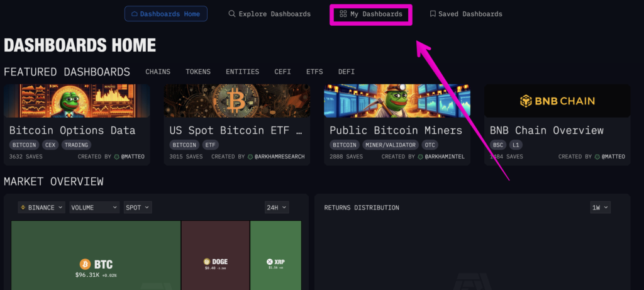This screenshot has height=290, width=644.
Task: Open the BNB Chain banner thumbnail
Action: click(557, 101)
